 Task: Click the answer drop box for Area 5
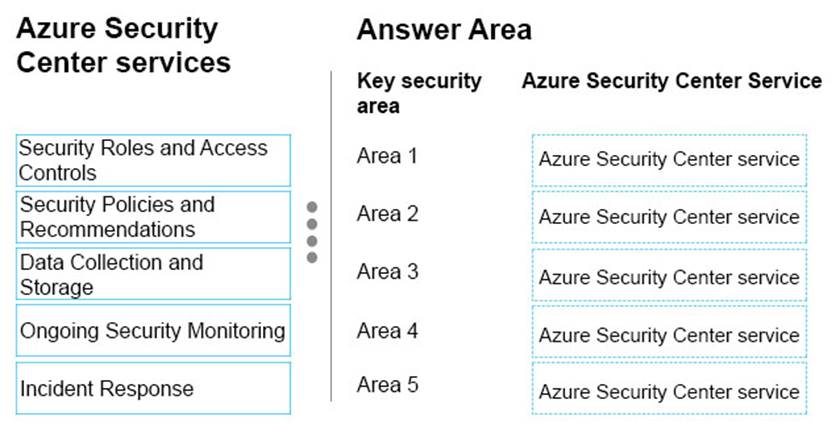(669, 390)
